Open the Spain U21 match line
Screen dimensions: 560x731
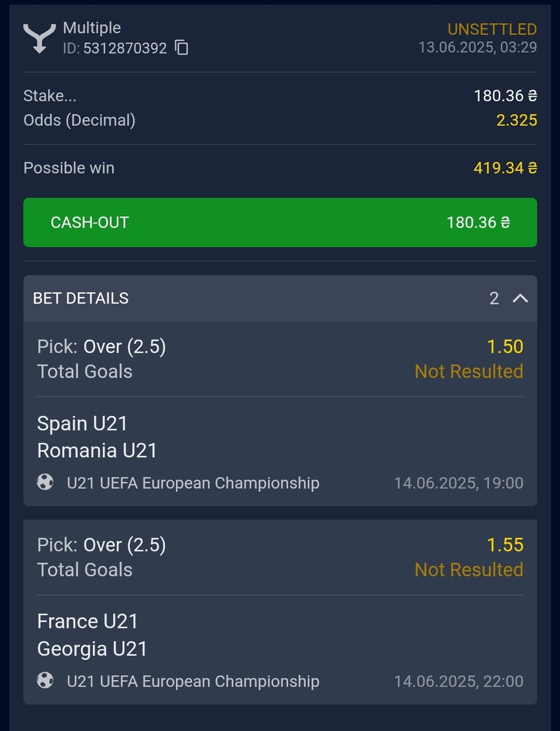coord(82,423)
